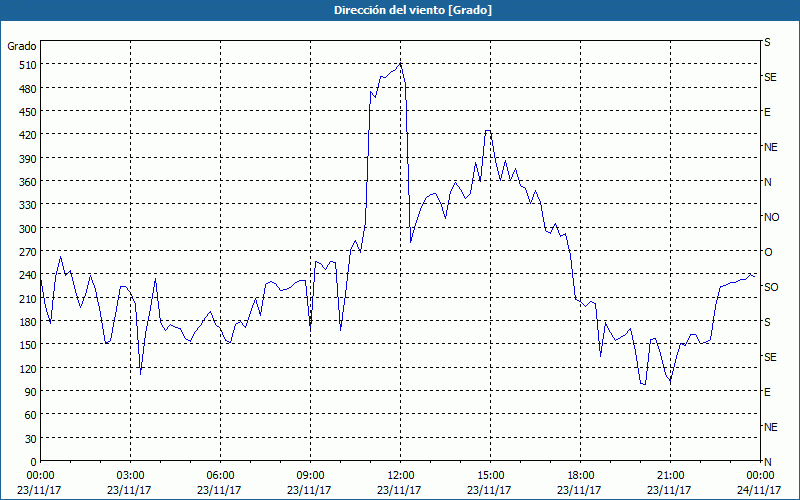800x500 pixels.
Task: Select the 240 degree axis label
Action: click(x=28, y=275)
